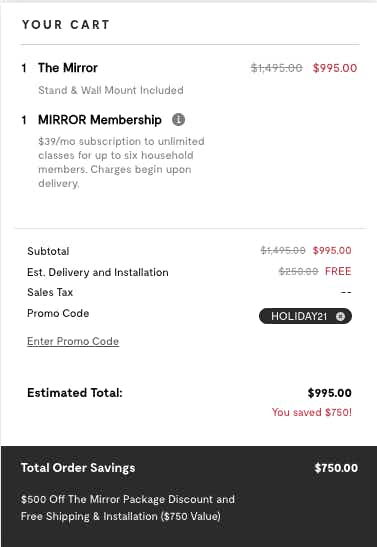Click the crossed-out $250.00 delivery fee
The image size is (377, 547).
click(299, 271)
